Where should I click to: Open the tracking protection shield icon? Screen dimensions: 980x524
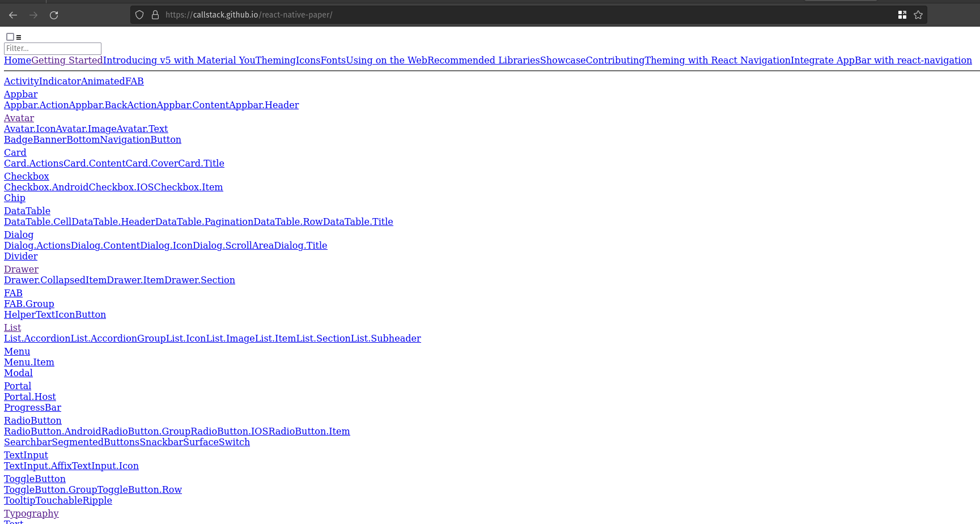(139, 14)
